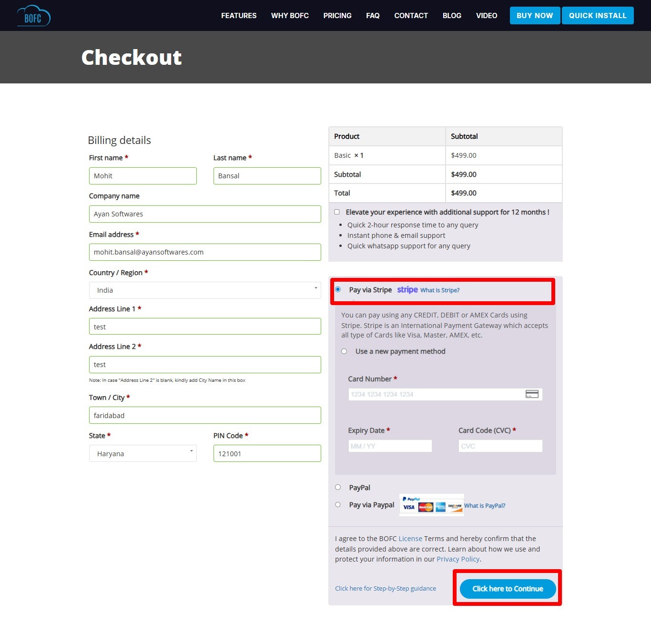Enable the additional 12-month support checkbox

pos(337,212)
